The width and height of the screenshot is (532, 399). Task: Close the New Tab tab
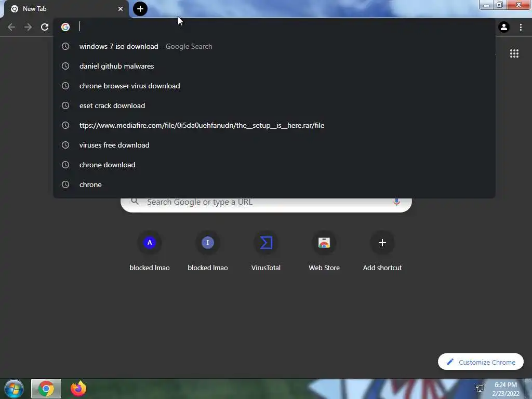(x=121, y=9)
